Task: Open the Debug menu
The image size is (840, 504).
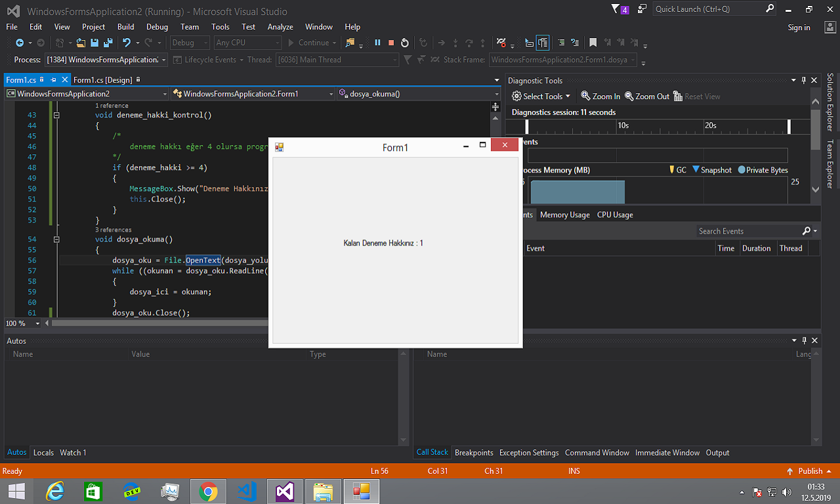Action: [157, 27]
